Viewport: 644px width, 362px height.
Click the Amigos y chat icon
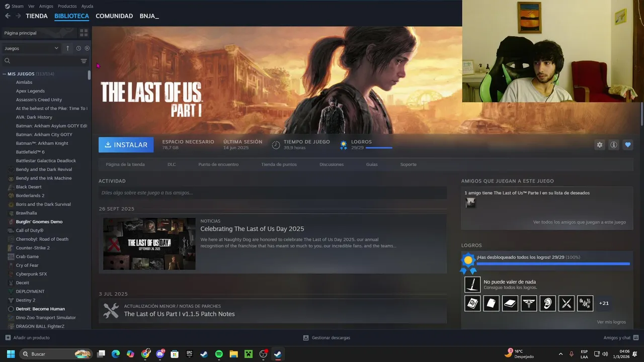(636, 338)
